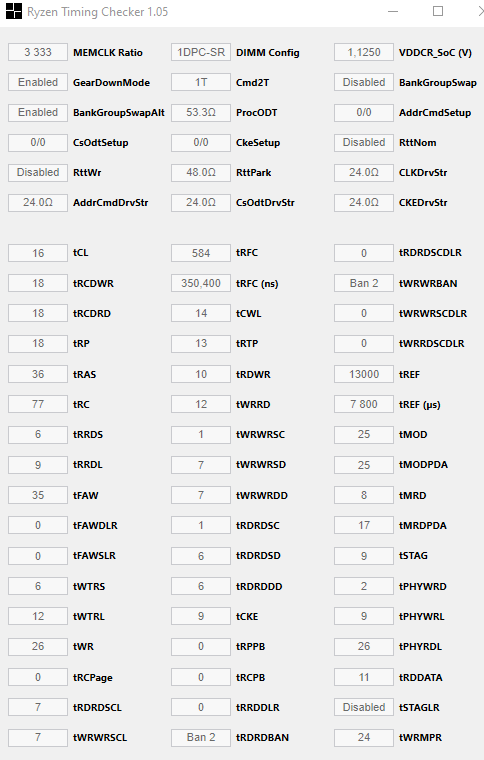Screen dimensions: 484x760
Task: Click the MEMCLK Ratio value field
Action: 38,52
